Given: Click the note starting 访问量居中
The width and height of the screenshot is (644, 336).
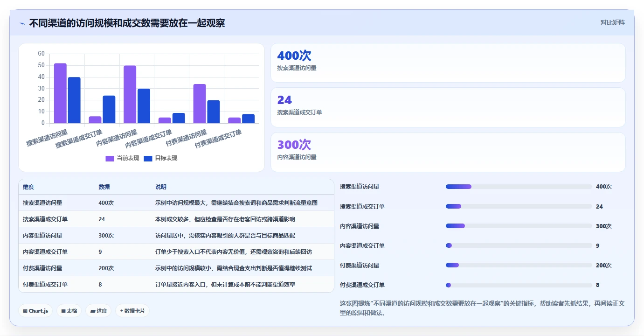Looking at the screenshot, I should 225,236.
